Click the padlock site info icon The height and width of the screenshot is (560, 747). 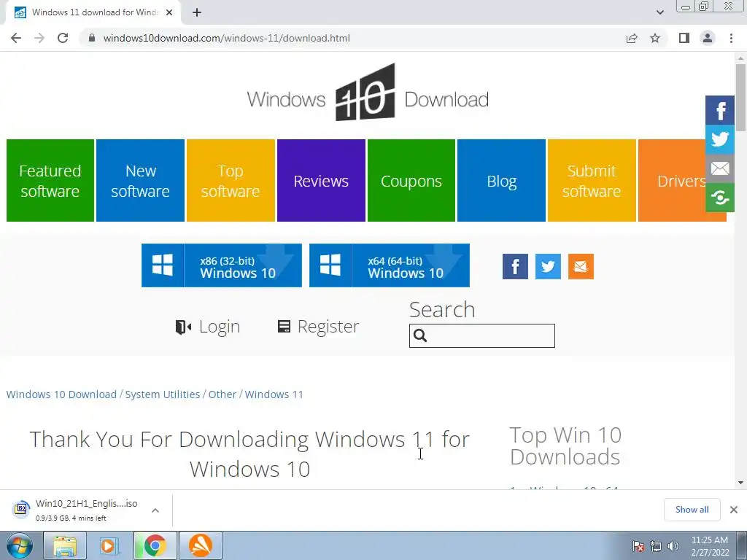[92, 38]
